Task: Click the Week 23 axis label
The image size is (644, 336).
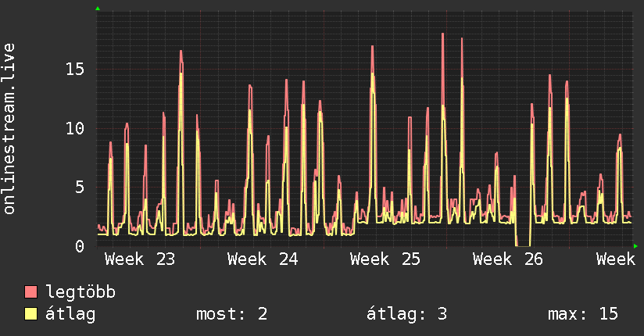Action: point(140,259)
